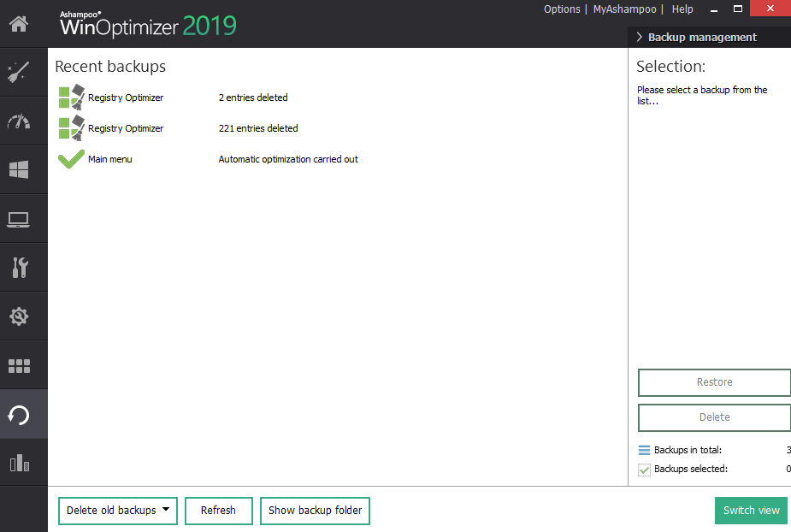Open the wrench and screwdriver tools icon
The width and height of the screenshot is (791, 532).
pos(19,268)
